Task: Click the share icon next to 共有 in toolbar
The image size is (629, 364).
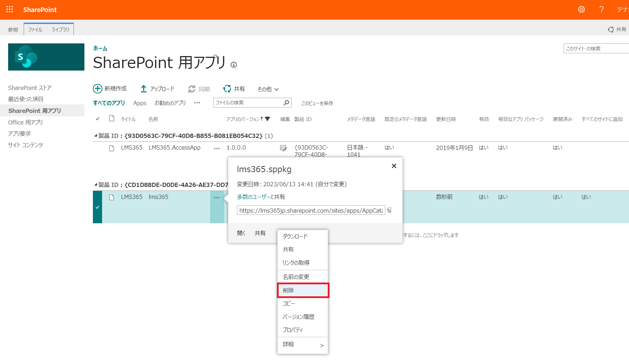Action: coord(227,89)
